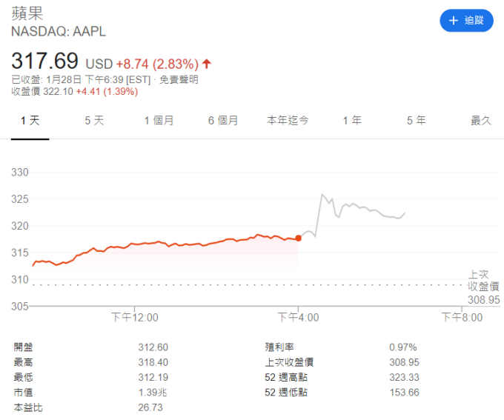504x420 pixels.
Task: Open the 1 個月 tab
Action: tap(159, 121)
